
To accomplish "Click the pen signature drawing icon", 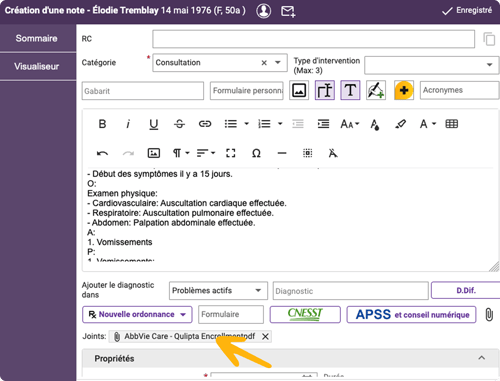I will (376, 90).
